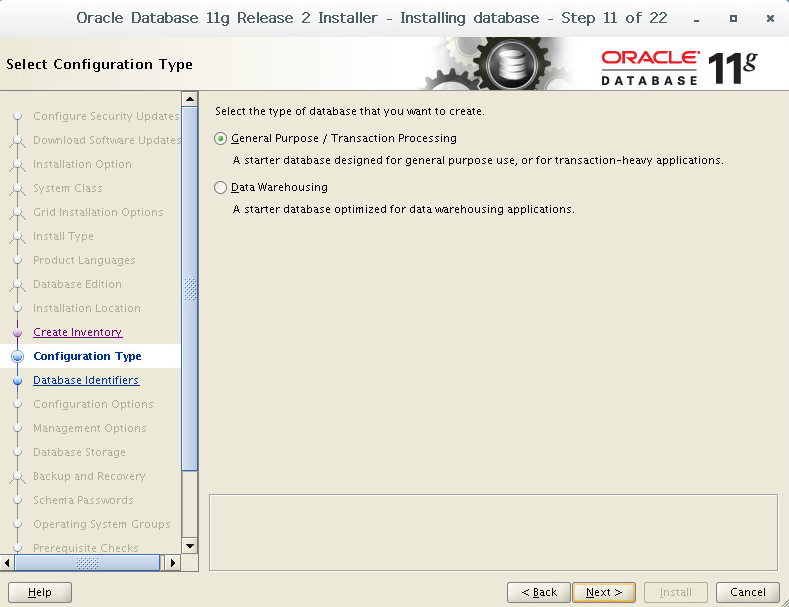This screenshot has height=607, width=789.
Task: Click the Install Type step
Action: pos(63,236)
